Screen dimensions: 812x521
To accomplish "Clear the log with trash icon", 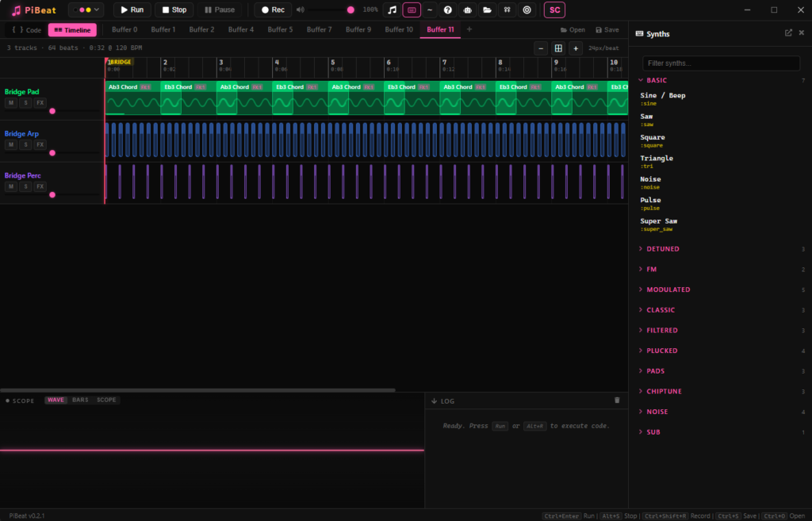I will (x=618, y=400).
